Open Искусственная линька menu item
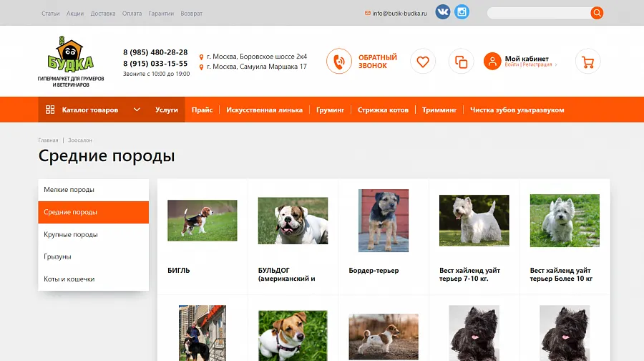Viewport: 644px width, 361px height. 264,110
